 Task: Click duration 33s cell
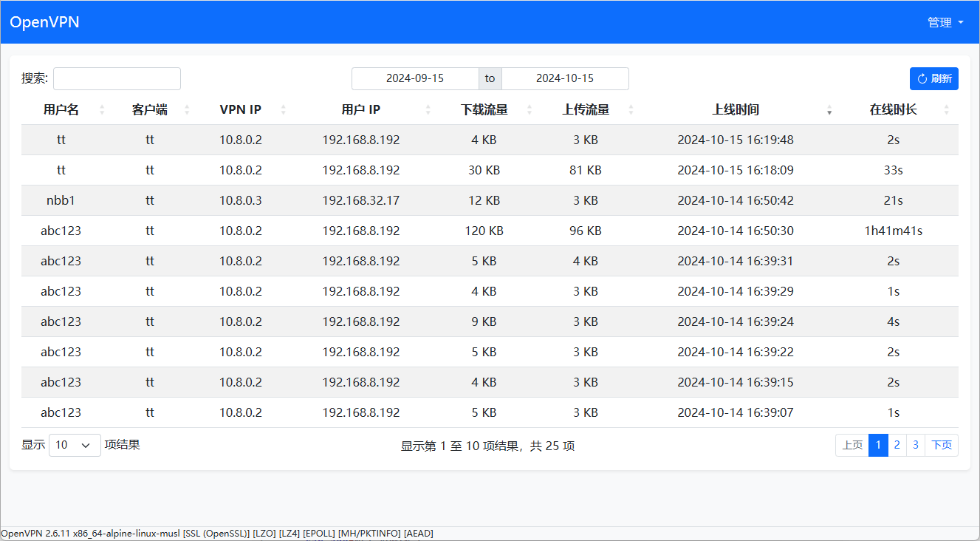click(894, 170)
